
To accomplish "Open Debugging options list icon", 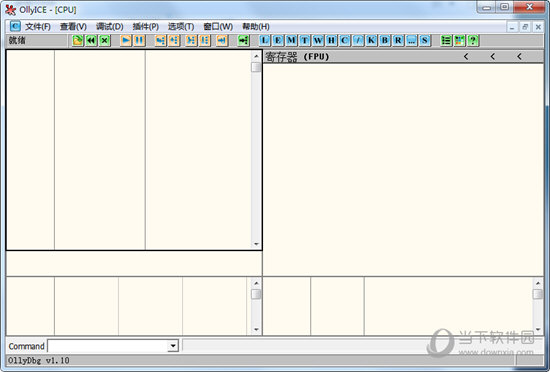I will 446,41.
